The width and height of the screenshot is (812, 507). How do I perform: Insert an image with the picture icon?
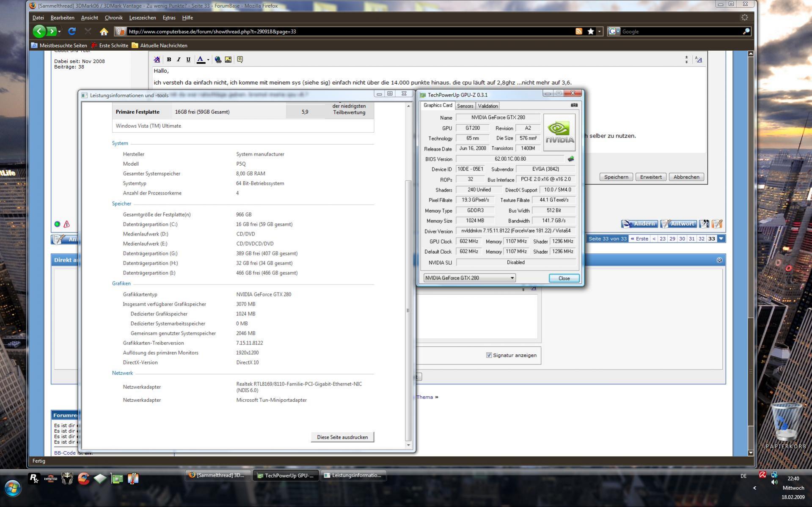(x=228, y=60)
